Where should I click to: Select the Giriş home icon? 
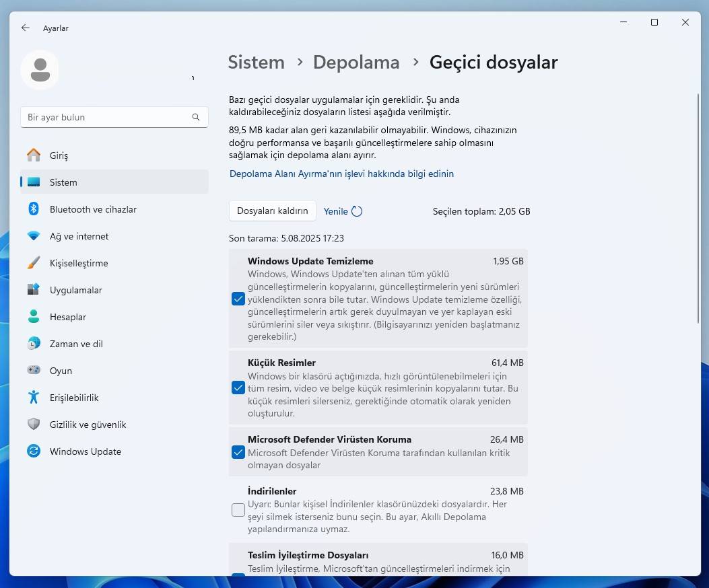[x=34, y=155]
